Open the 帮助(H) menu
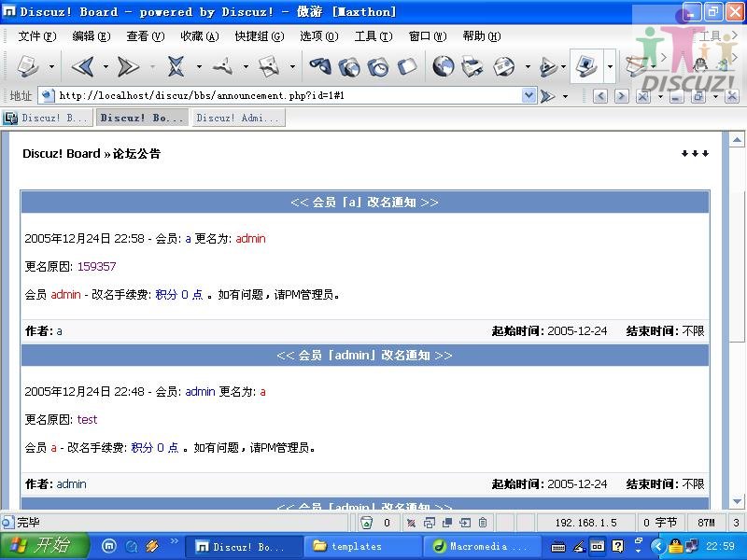 (x=481, y=36)
